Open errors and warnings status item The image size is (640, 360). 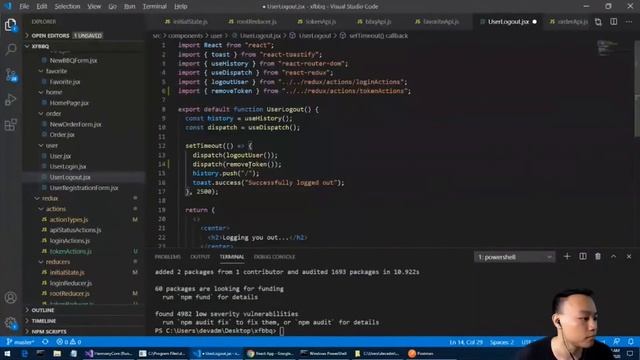coord(69,342)
